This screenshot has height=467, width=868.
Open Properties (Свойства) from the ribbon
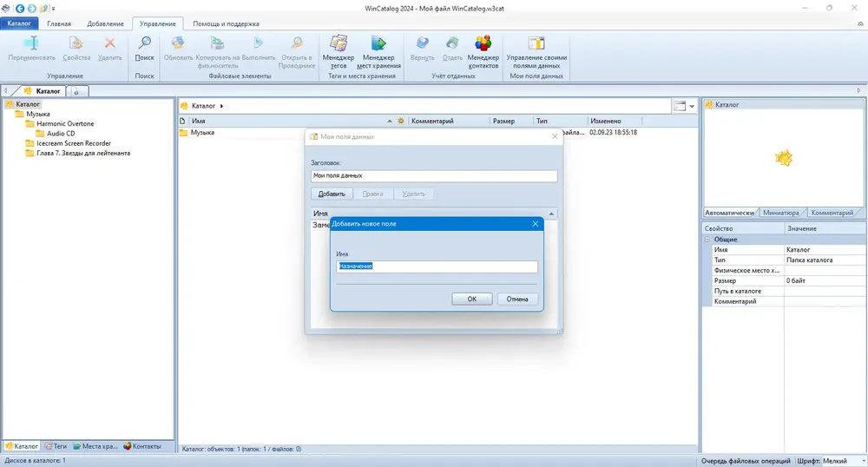[x=76, y=43]
